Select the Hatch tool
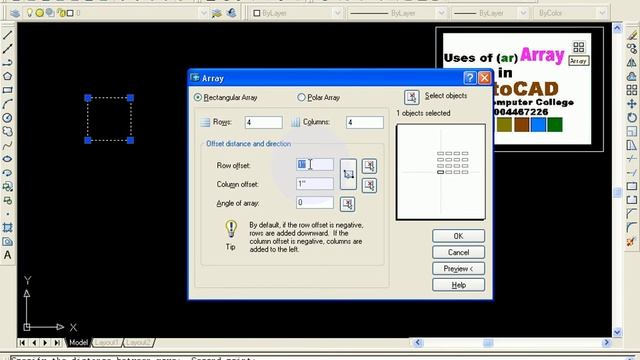Screen dimensions: 640x360 pyautogui.click(x=7, y=228)
